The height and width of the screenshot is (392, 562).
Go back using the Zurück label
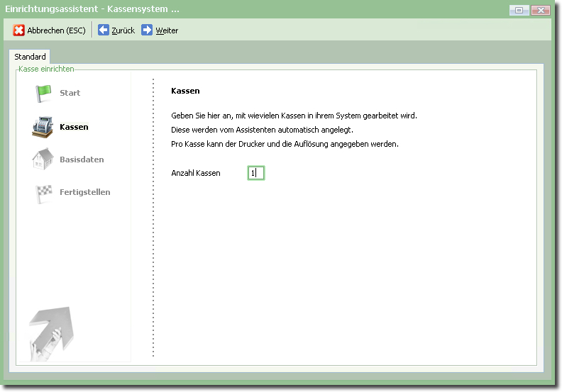(x=123, y=30)
